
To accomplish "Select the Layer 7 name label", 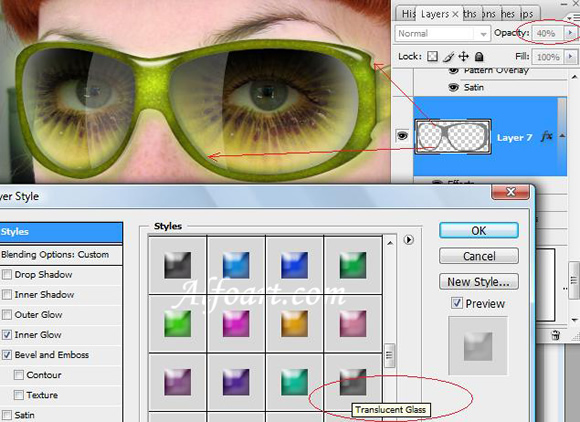I will (x=514, y=138).
